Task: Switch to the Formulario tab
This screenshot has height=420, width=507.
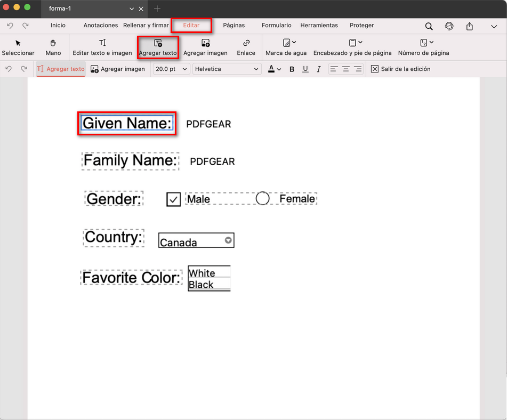Action: (276, 25)
